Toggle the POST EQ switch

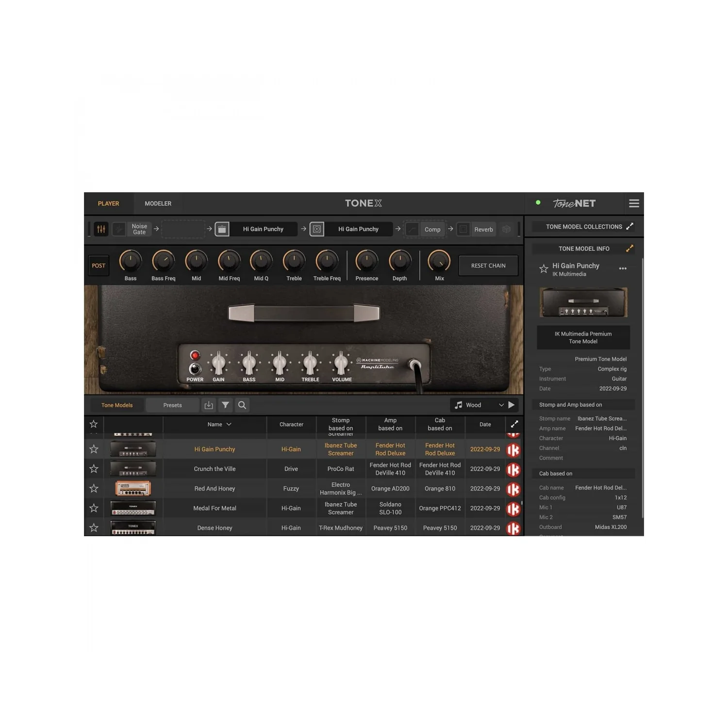tap(99, 265)
